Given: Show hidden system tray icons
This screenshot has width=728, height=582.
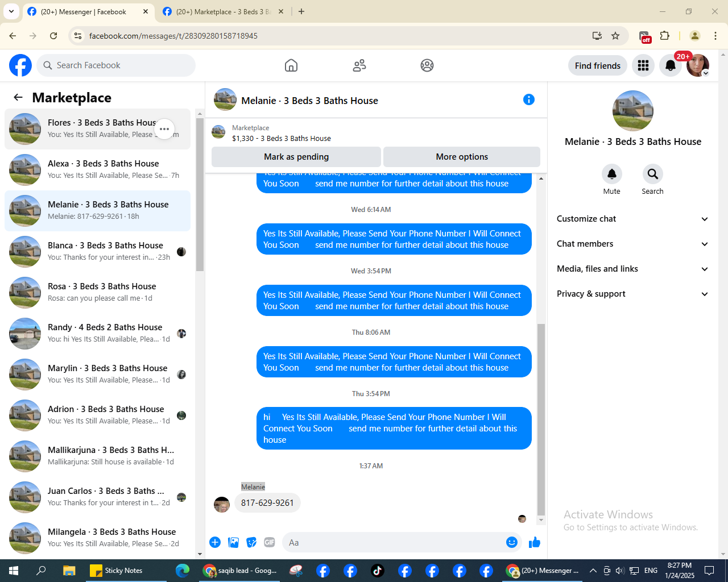Looking at the screenshot, I should pyautogui.click(x=593, y=570).
